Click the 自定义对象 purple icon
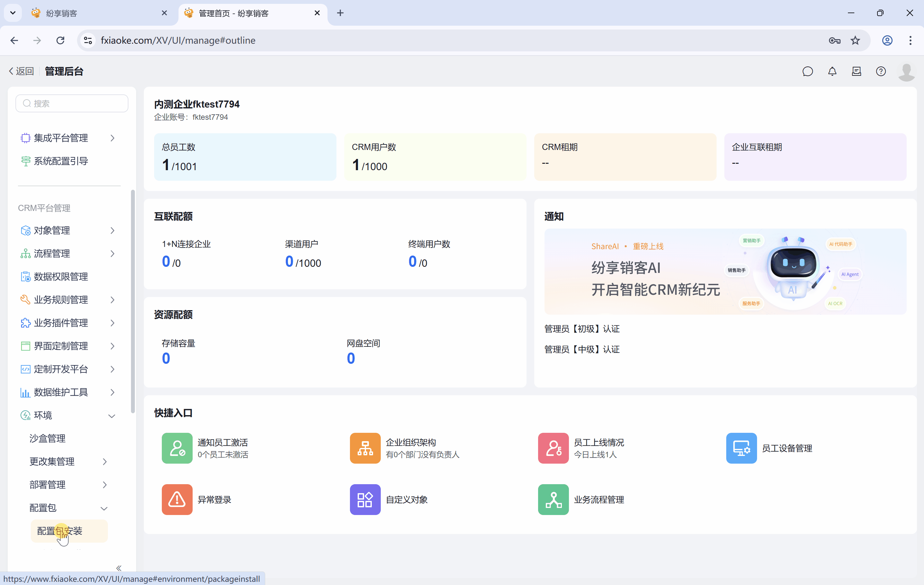 365,499
